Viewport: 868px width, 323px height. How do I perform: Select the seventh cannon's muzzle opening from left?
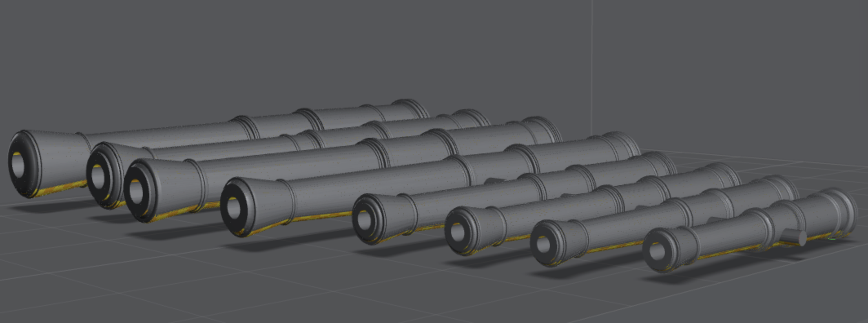click(543, 245)
